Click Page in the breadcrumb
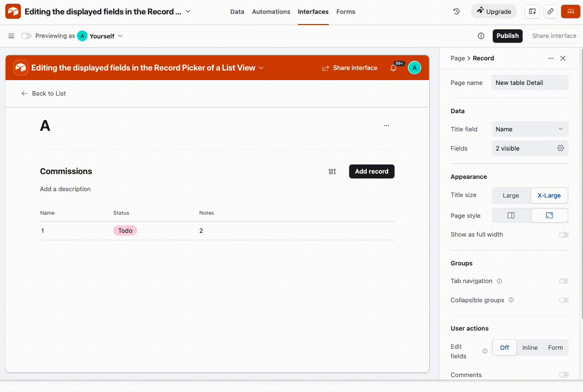 coord(458,58)
